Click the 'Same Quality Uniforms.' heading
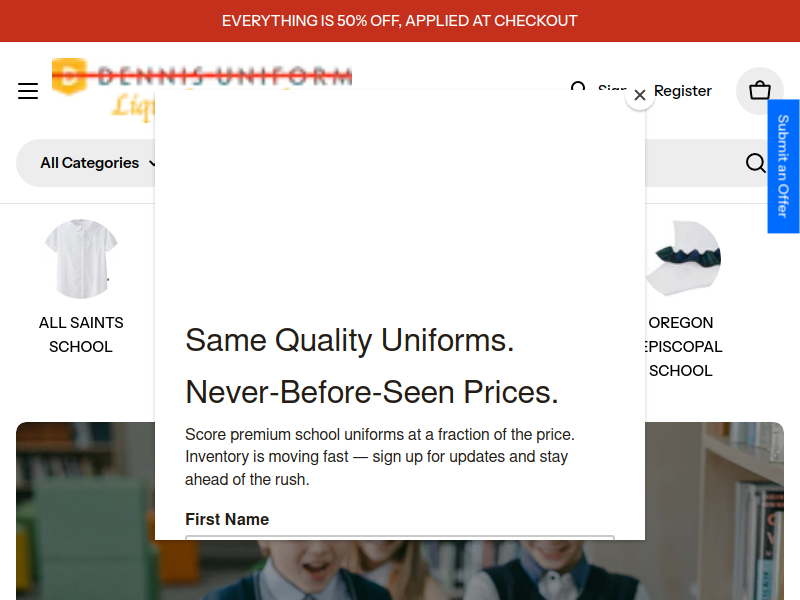800x600 pixels. [349, 340]
